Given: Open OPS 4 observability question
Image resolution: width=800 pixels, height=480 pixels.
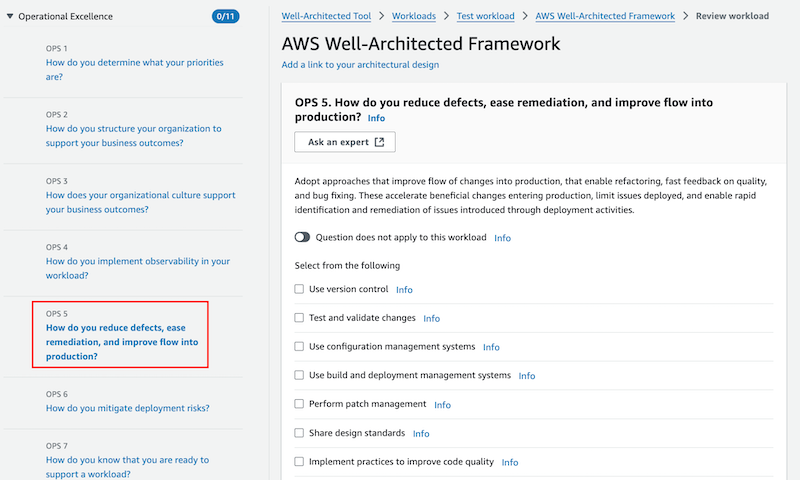Looking at the screenshot, I should [x=138, y=268].
